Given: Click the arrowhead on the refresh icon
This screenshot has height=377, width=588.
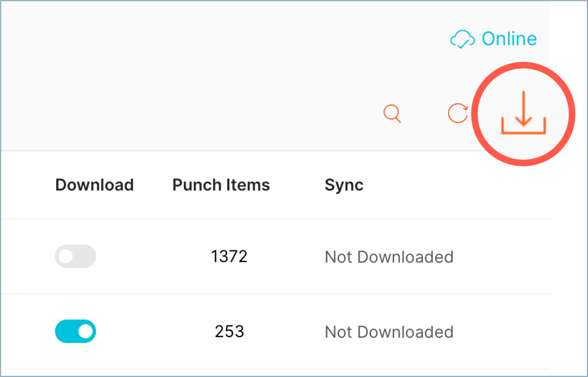Looking at the screenshot, I should tap(465, 108).
